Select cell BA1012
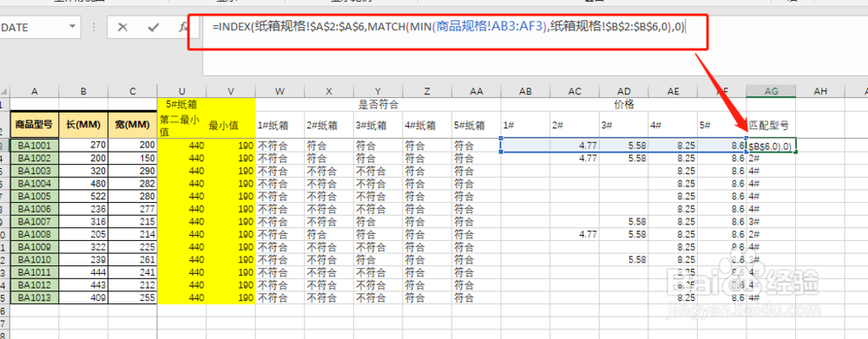Viewport: 868px width, 339px height. click(x=35, y=284)
